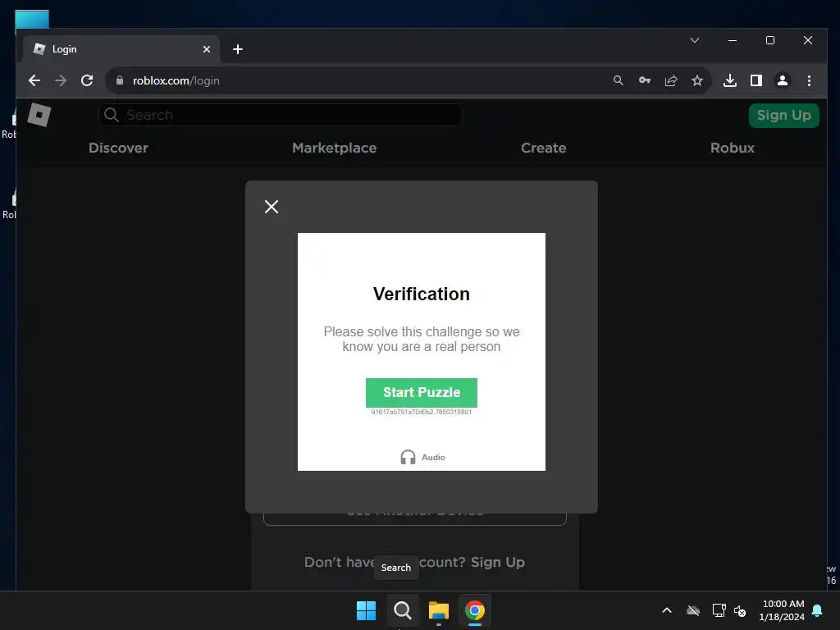Bookmark this page with star icon
The height and width of the screenshot is (630, 840).
pos(697,80)
